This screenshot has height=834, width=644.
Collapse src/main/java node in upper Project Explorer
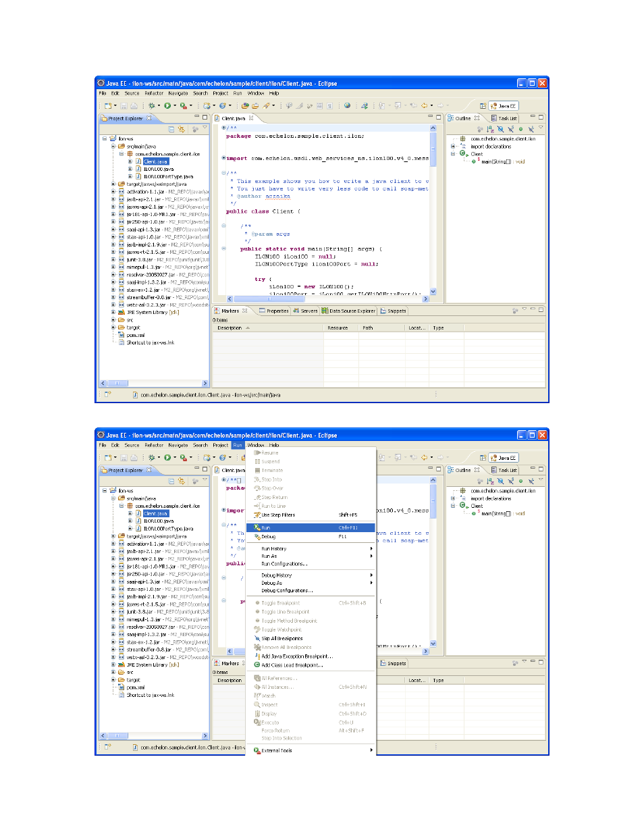(113, 146)
